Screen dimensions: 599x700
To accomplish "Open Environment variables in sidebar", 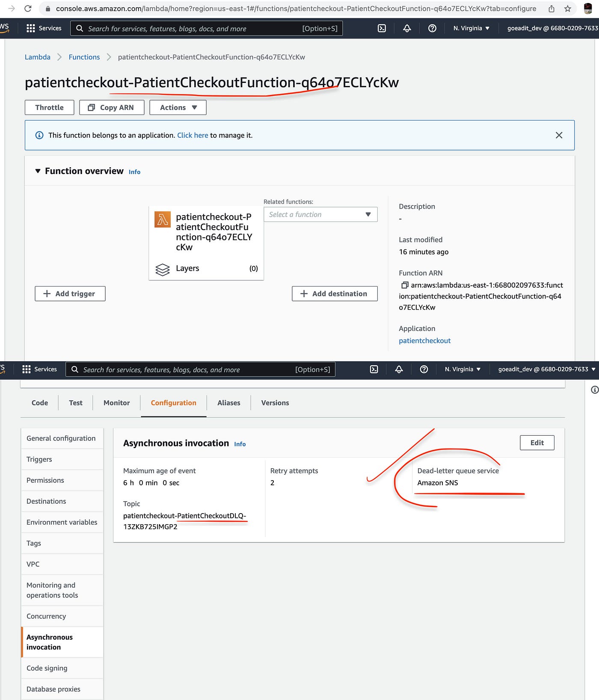I will (x=62, y=522).
